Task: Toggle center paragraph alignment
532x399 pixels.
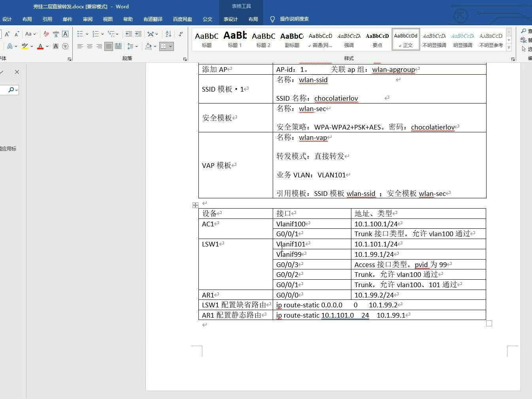Action: 89,46
